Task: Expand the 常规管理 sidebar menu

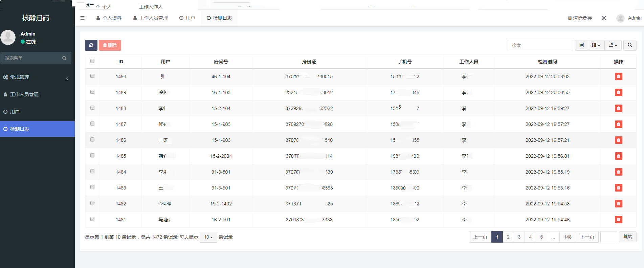Action: [x=36, y=77]
